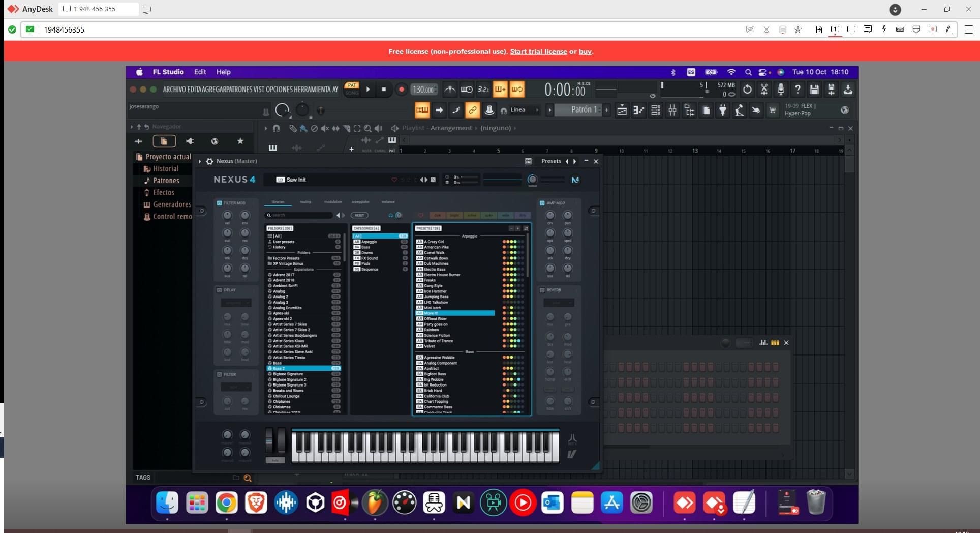Viewport: 980px width, 533px height.
Task: Arm recording with the red record button
Action: [x=401, y=90]
